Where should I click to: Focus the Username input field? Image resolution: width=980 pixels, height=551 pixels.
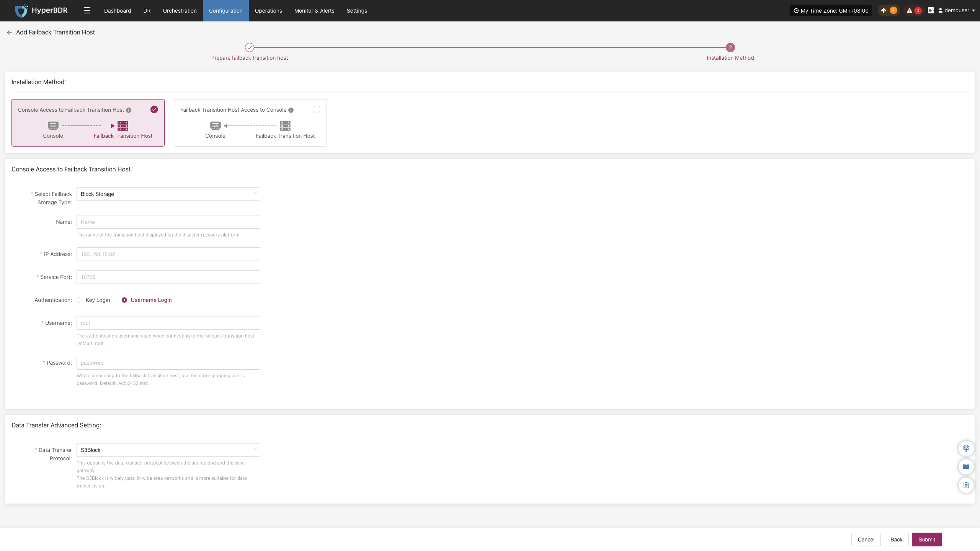[168, 323]
